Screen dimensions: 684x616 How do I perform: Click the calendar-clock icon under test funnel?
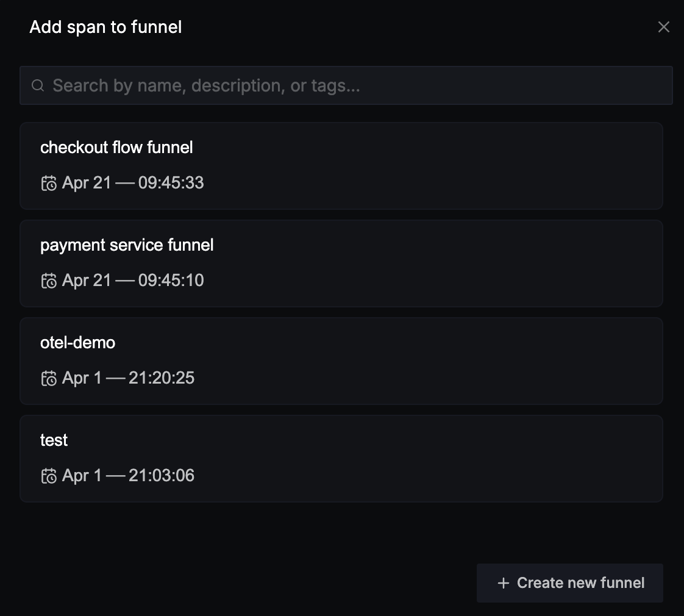click(x=49, y=476)
